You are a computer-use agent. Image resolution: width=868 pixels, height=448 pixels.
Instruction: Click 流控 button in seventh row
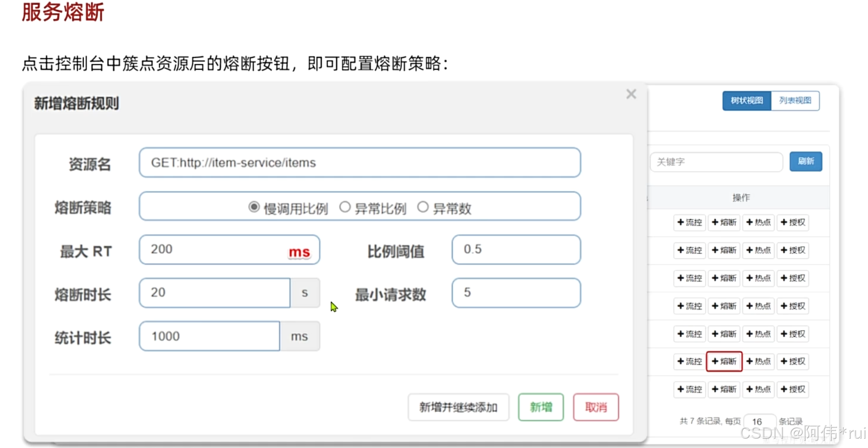pyautogui.click(x=690, y=390)
